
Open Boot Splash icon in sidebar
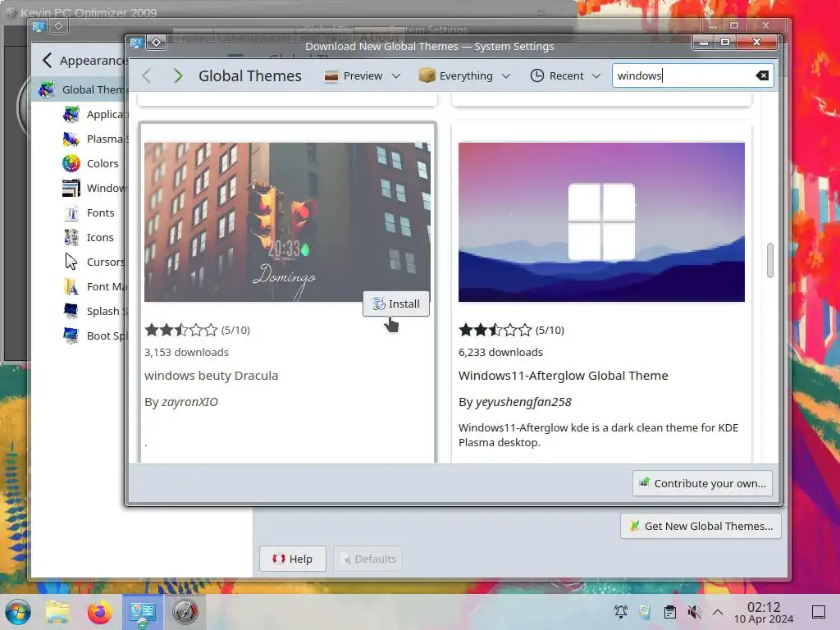click(71, 336)
